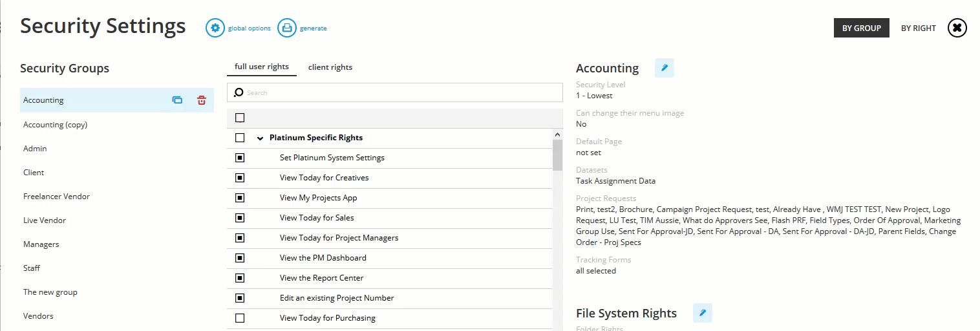
Task: Select the Accounting security group
Action: (x=116, y=100)
